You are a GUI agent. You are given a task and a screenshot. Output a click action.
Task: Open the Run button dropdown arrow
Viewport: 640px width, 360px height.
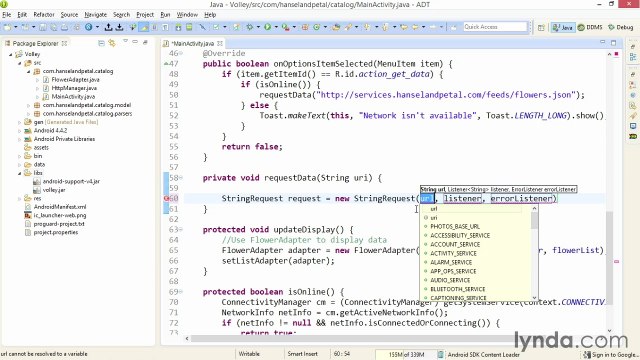pos(276,27)
